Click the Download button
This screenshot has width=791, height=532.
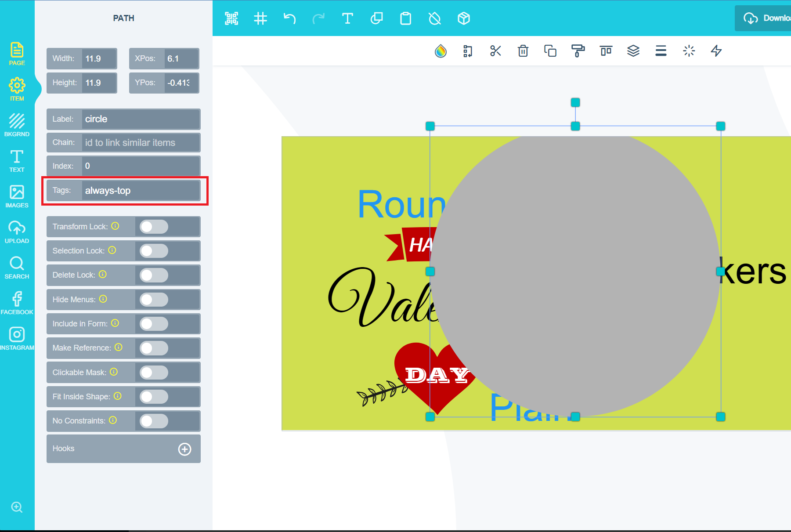coord(764,18)
